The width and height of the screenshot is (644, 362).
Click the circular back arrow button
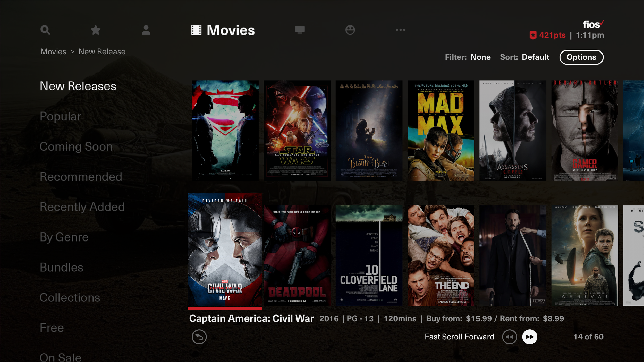199,337
